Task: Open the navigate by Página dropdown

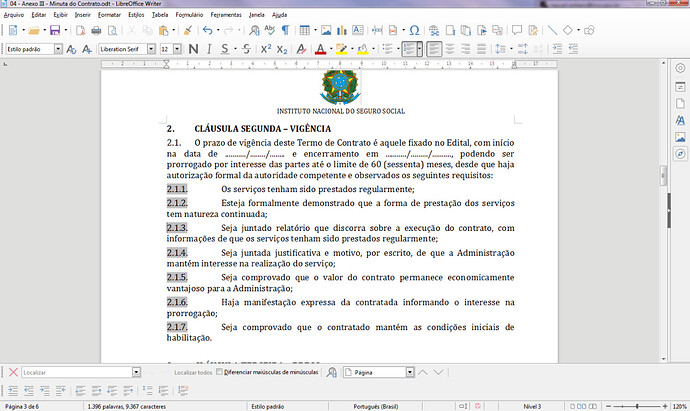Action: [x=410, y=372]
